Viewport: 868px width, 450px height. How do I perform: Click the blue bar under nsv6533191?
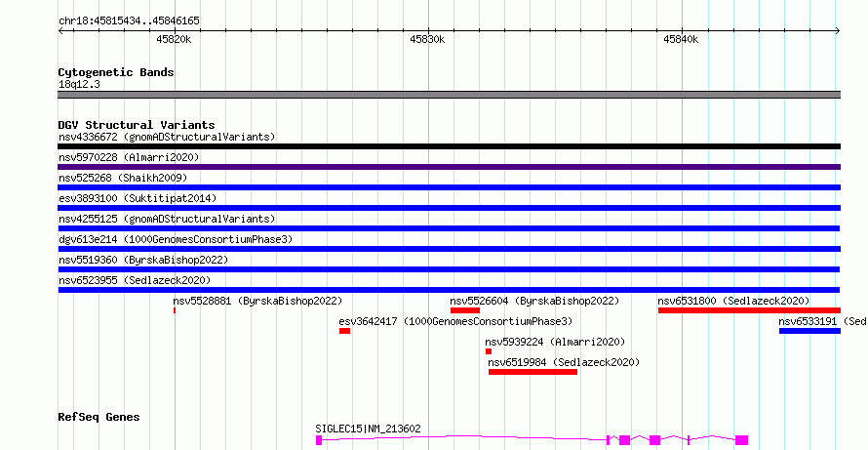pos(809,331)
